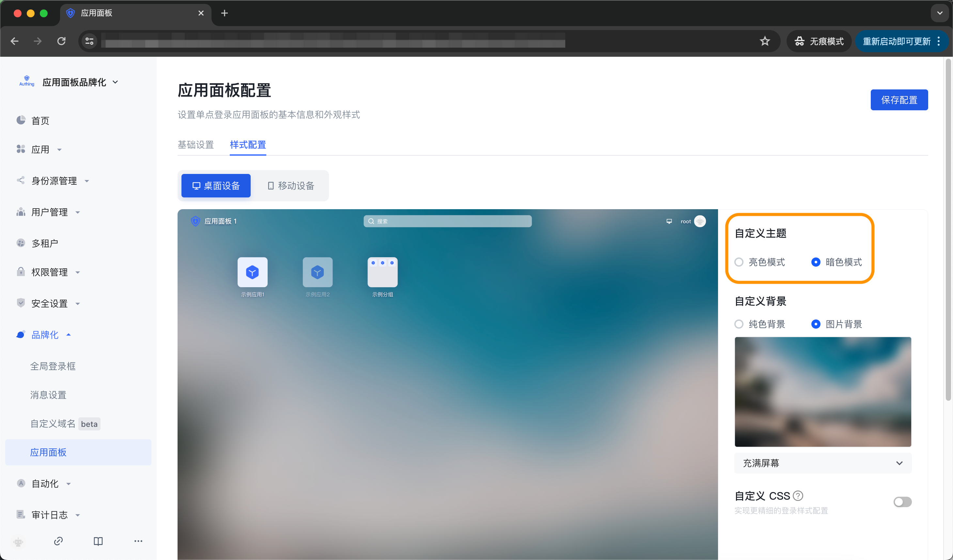Enable the 自定义 CSS toggle switch

(x=902, y=502)
